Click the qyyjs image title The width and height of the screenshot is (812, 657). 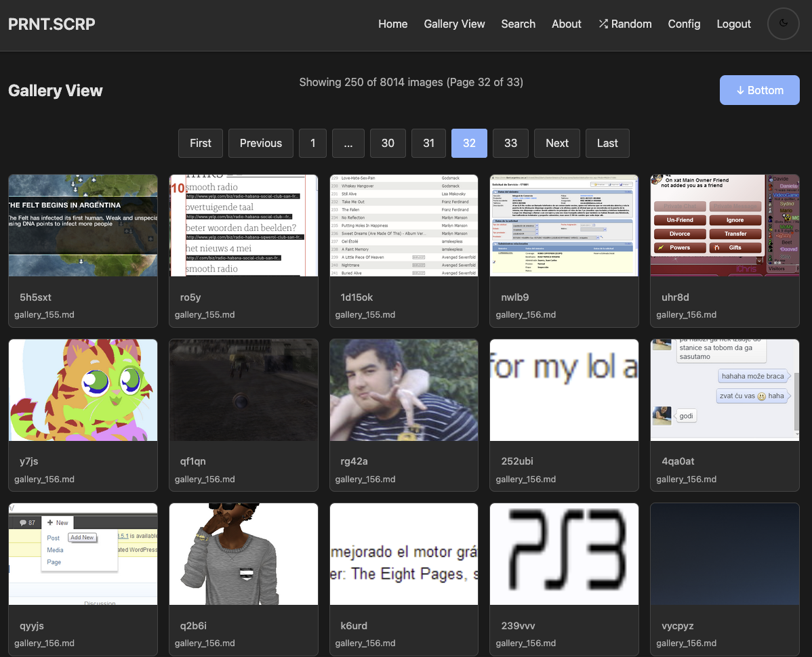point(32,626)
